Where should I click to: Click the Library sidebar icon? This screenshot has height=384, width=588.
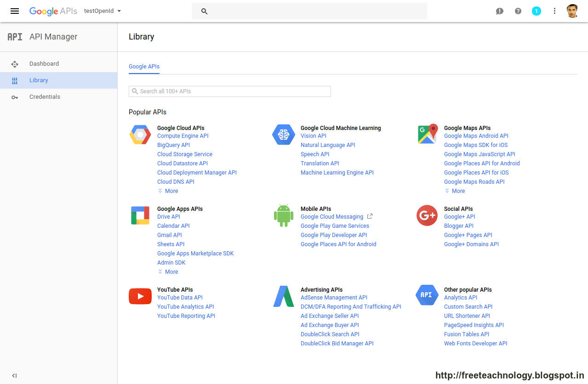tap(15, 80)
